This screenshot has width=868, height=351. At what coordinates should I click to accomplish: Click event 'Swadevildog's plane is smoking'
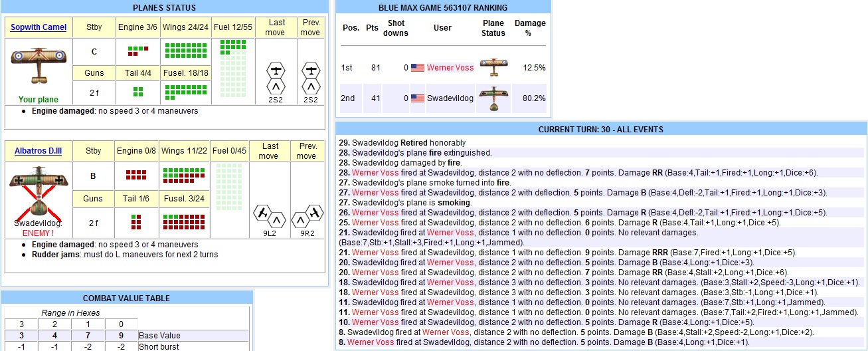[x=404, y=203]
